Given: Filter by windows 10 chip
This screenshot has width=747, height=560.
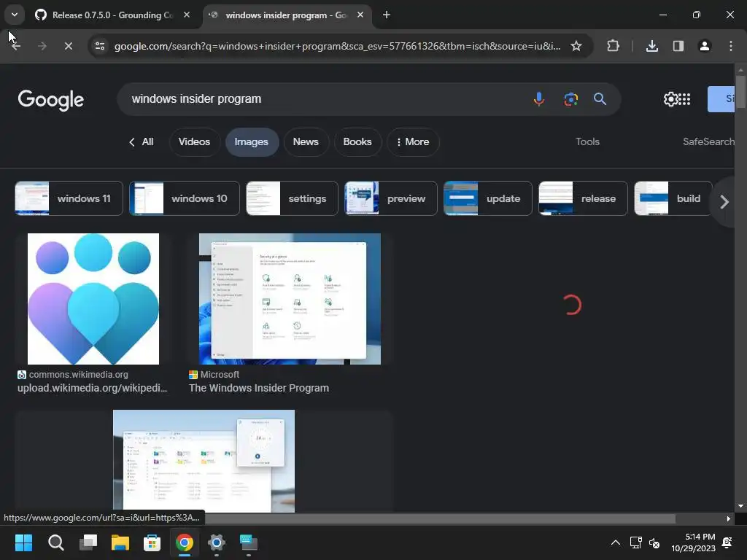Looking at the screenshot, I should (185, 198).
